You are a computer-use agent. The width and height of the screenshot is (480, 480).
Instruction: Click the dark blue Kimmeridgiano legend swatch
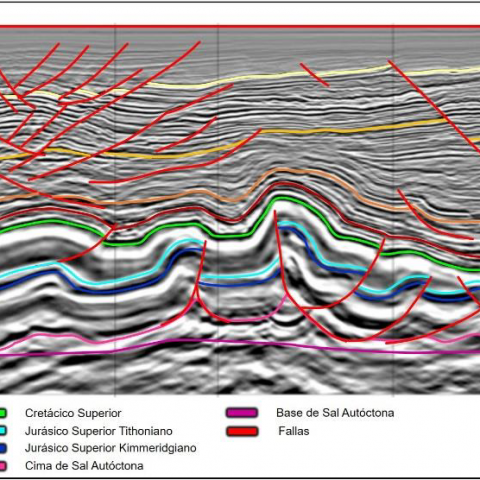pos(3,448)
